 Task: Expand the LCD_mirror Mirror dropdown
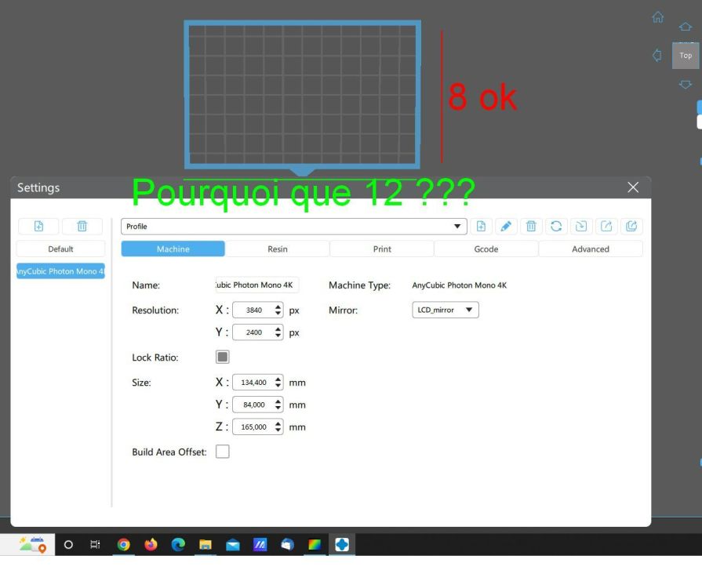click(x=445, y=310)
